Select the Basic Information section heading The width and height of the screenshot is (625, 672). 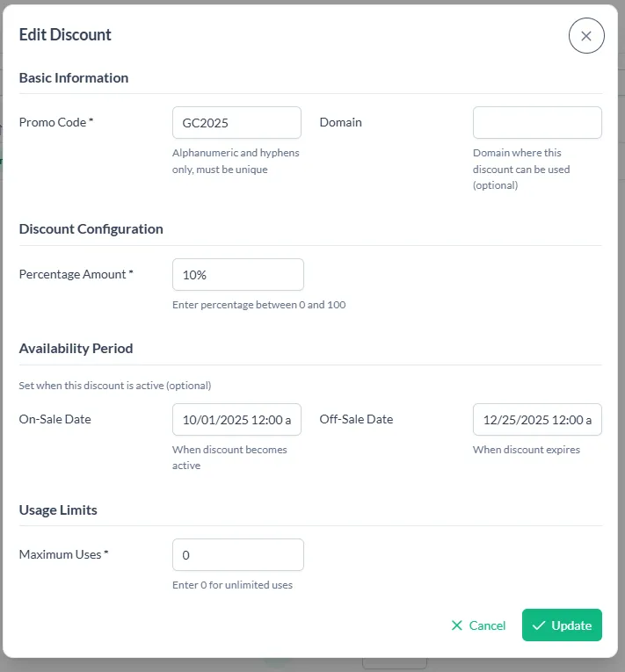click(74, 78)
